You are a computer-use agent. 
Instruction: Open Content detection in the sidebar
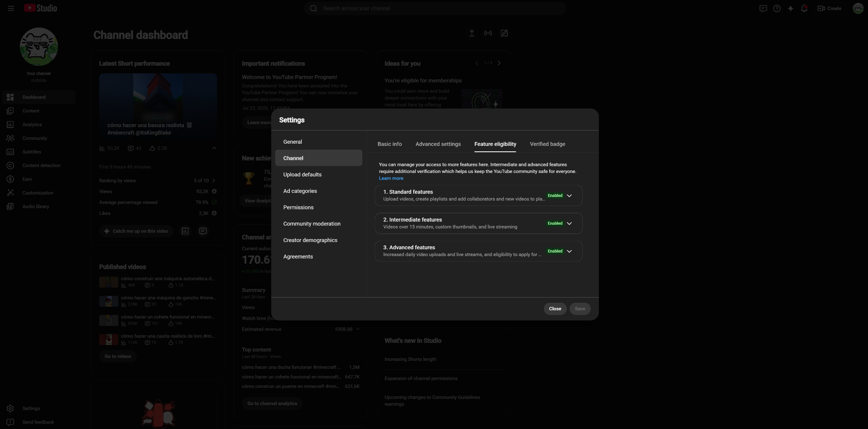click(x=39, y=166)
